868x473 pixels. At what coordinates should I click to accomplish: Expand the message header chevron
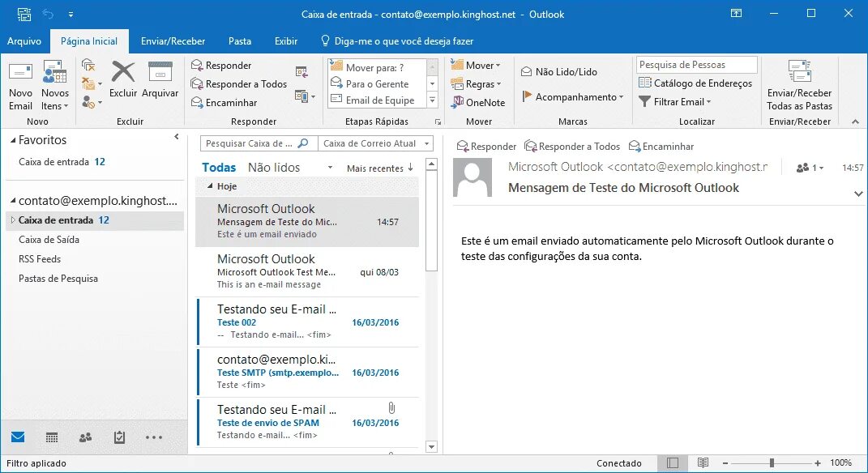point(858,194)
